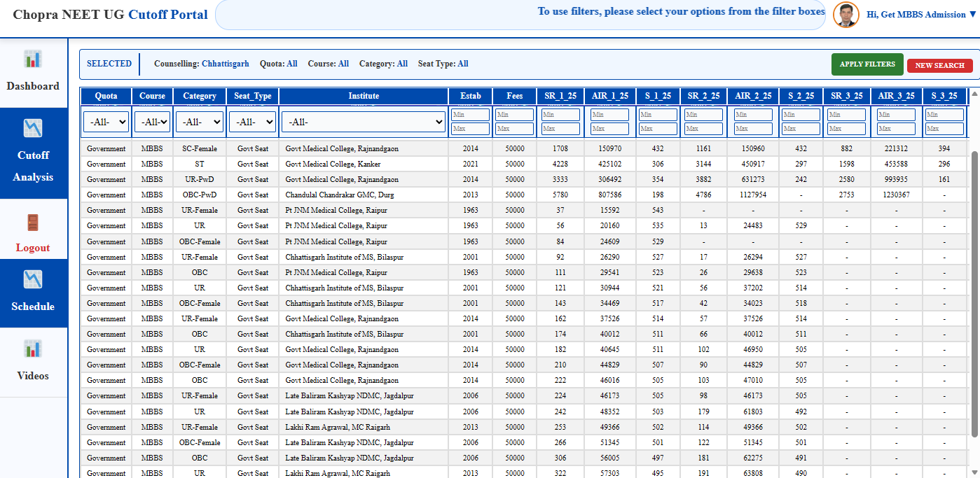Open the Seat_Type filter dropdown
Screen dimensions: 980x478
(x=252, y=122)
